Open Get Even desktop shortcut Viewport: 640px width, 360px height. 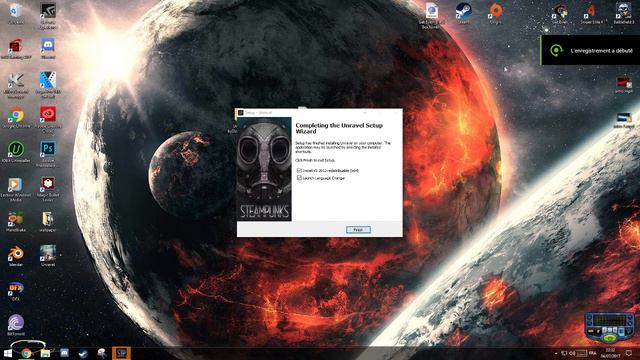click(560, 13)
